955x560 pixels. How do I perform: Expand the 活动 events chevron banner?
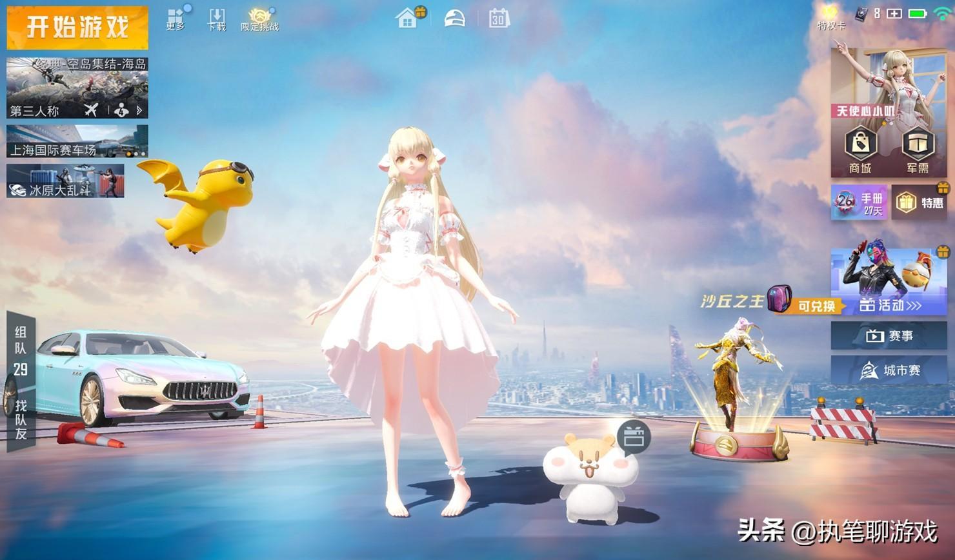pos(889,305)
